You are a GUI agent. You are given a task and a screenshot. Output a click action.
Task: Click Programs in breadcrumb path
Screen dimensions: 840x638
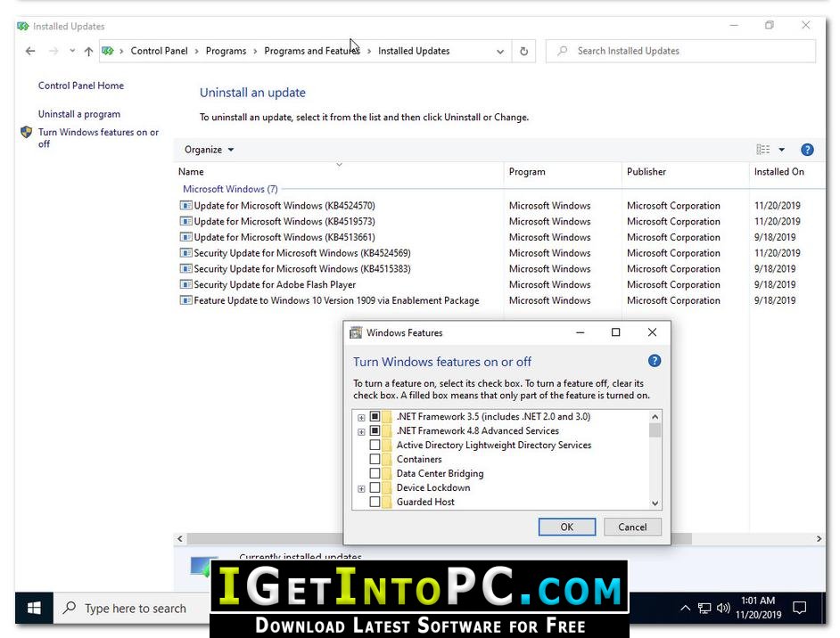point(226,51)
